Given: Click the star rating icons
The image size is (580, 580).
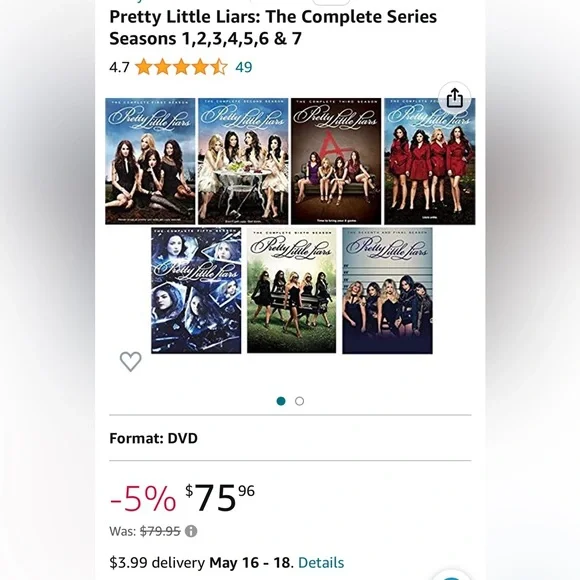Looking at the screenshot, I should 181,67.
